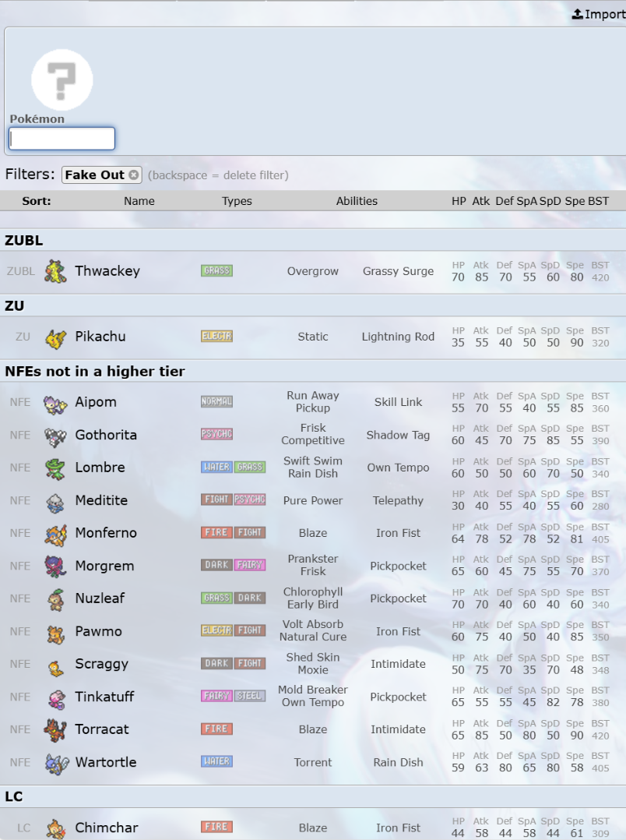Click Pikachu's Lightning Rod ability

(398, 337)
